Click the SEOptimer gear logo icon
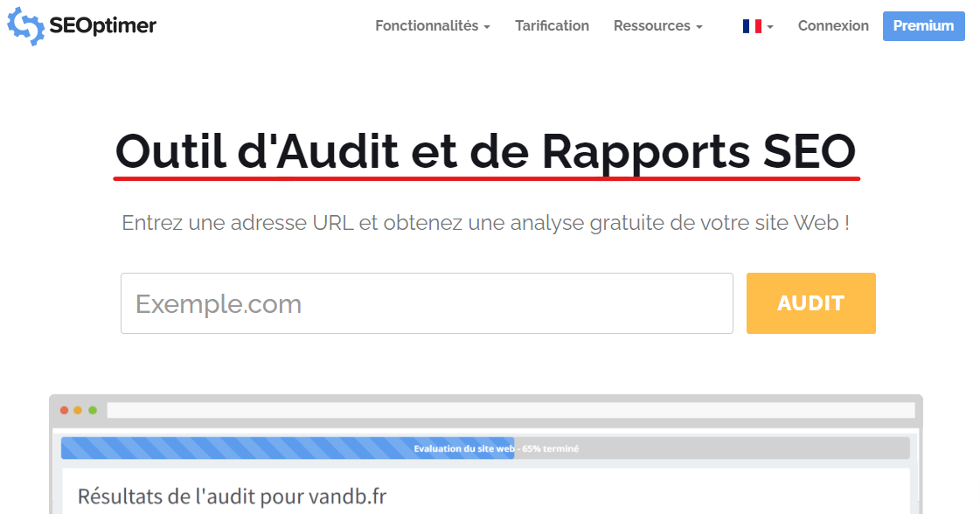Screen dimensions: 980x514 click(x=25, y=26)
